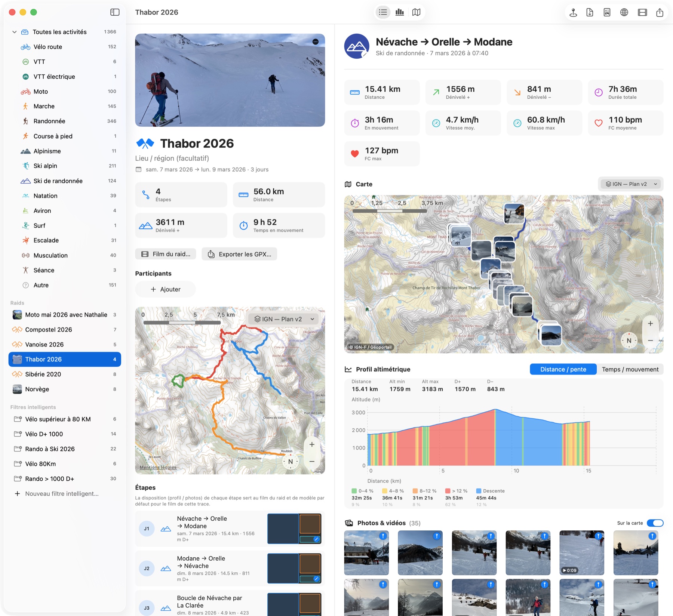Zoom in on the activity Carte map
The height and width of the screenshot is (616, 673).
(651, 324)
